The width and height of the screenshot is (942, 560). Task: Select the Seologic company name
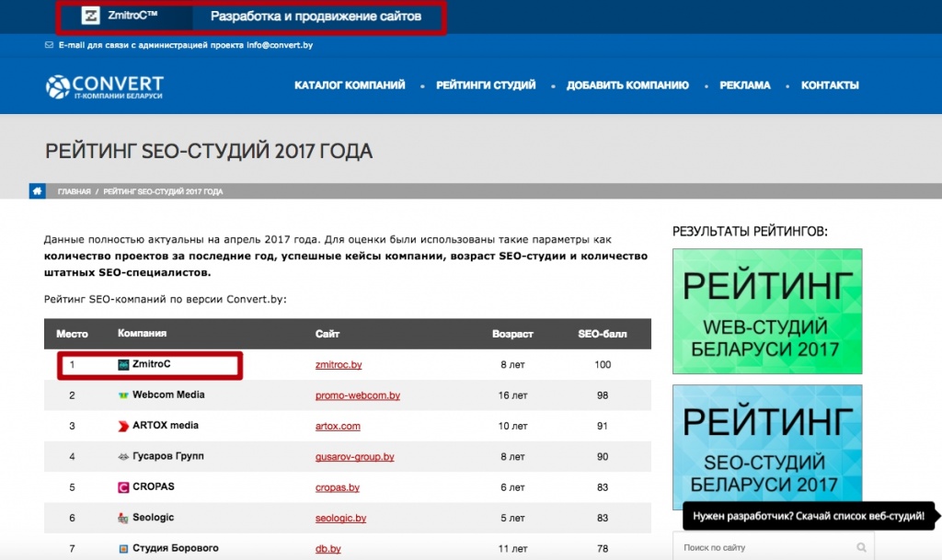pyautogui.click(x=154, y=517)
